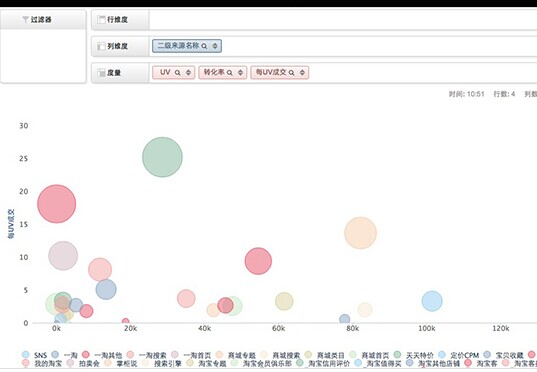This screenshot has height=372, width=537.
Task: Click 拍卖会 legend entry text
Action: click(x=89, y=363)
